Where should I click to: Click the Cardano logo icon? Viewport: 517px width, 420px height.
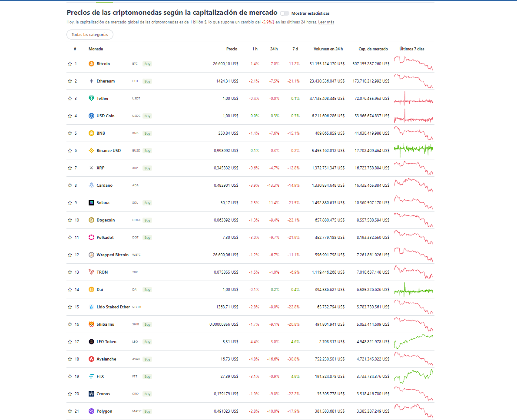[91, 185]
